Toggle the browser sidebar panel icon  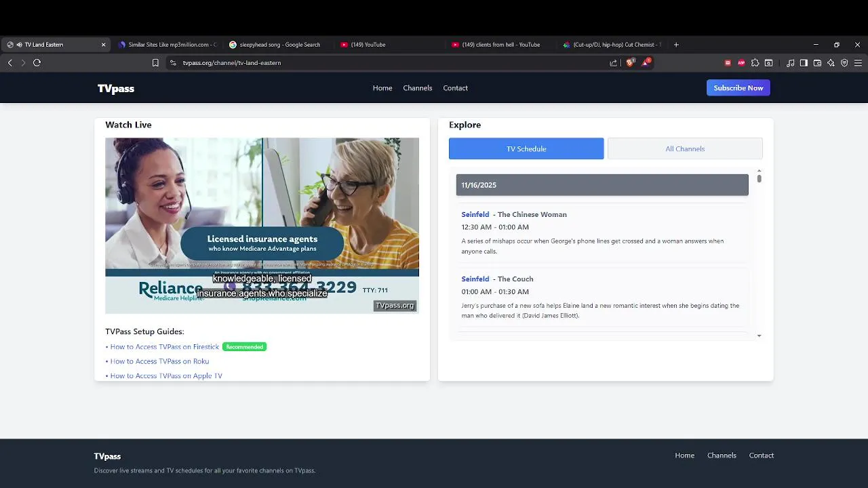[804, 62]
